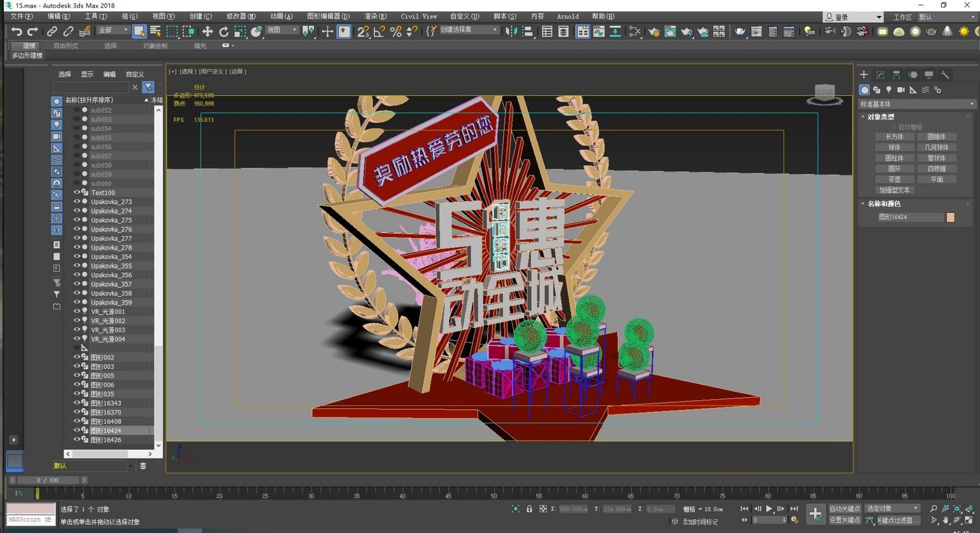Click the Create plus tab in command panel

click(864, 75)
